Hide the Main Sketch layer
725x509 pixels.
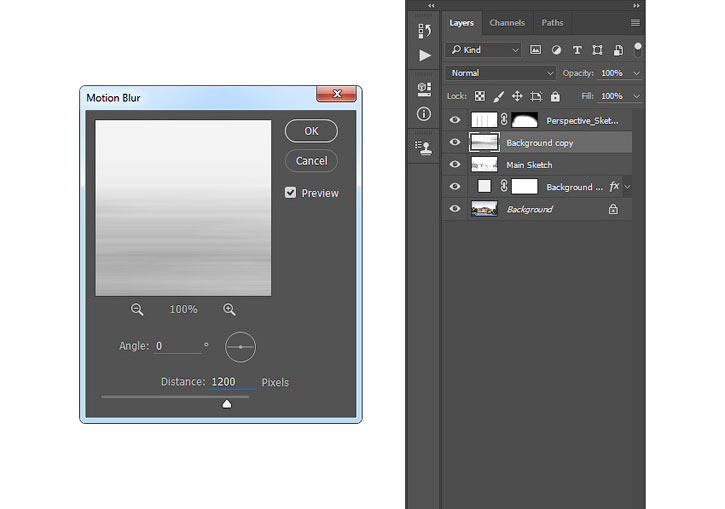pyautogui.click(x=455, y=164)
